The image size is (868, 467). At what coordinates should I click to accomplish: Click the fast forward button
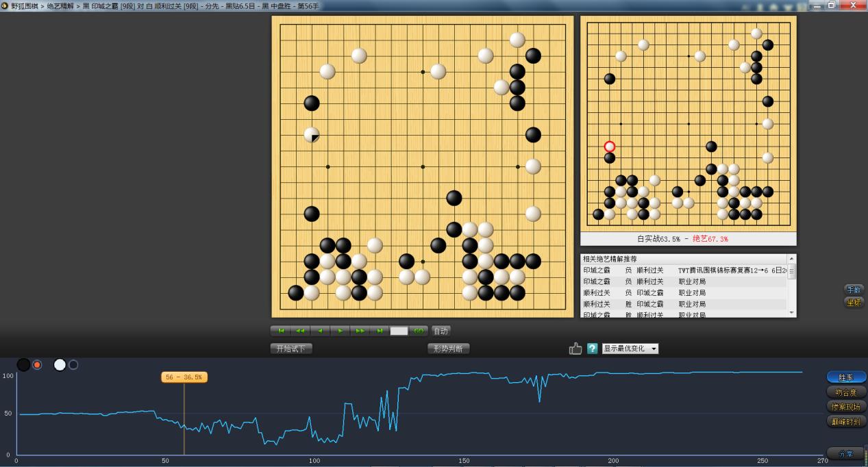[x=360, y=331]
